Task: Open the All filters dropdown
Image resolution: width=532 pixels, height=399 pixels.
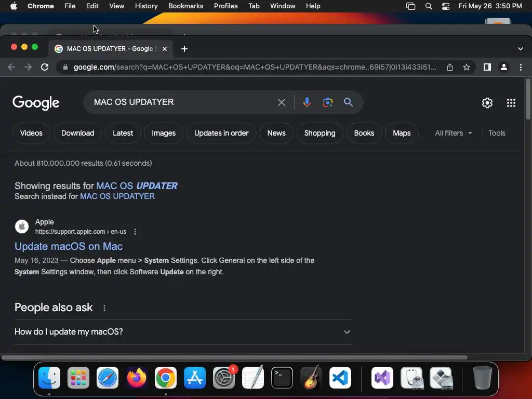Action: [453, 133]
